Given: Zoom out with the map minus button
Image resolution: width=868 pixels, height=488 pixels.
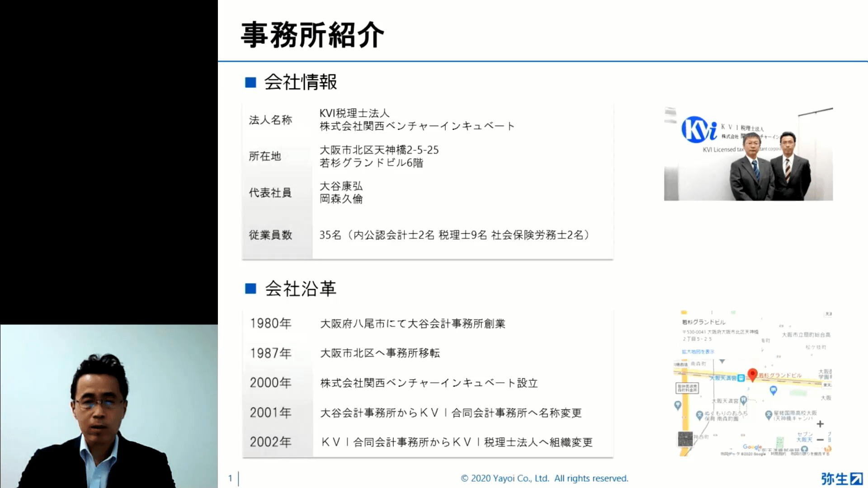Looking at the screenshot, I should click(x=820, y=440).
